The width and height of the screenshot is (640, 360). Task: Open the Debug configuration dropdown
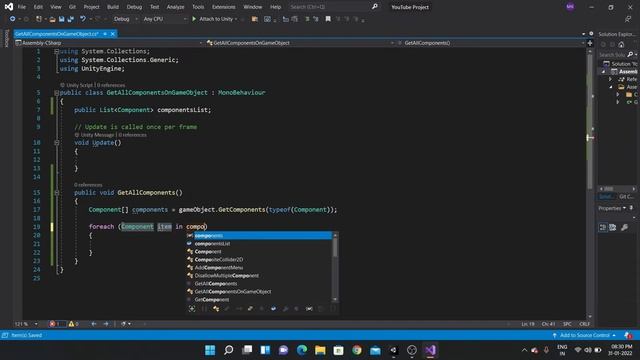125,19
